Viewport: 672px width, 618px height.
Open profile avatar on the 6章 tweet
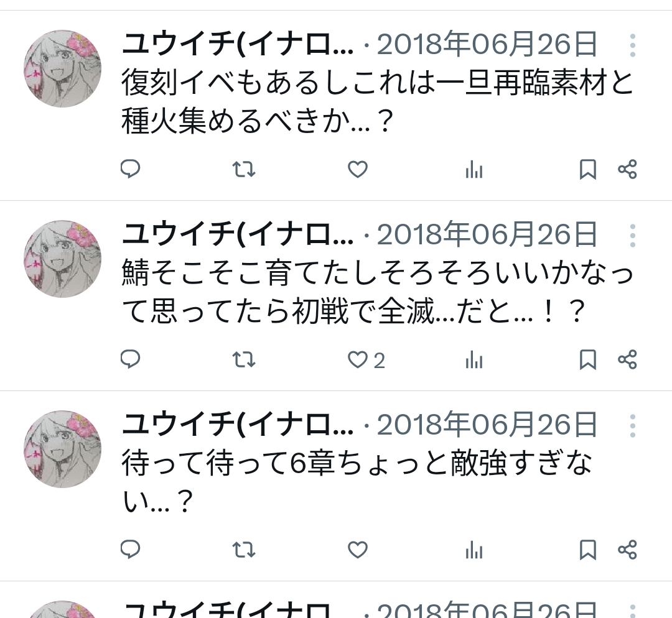[63, 450]
